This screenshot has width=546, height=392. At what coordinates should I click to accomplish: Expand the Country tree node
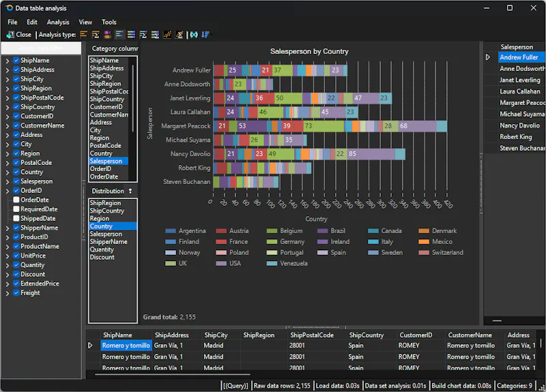[x=8, y=172]
